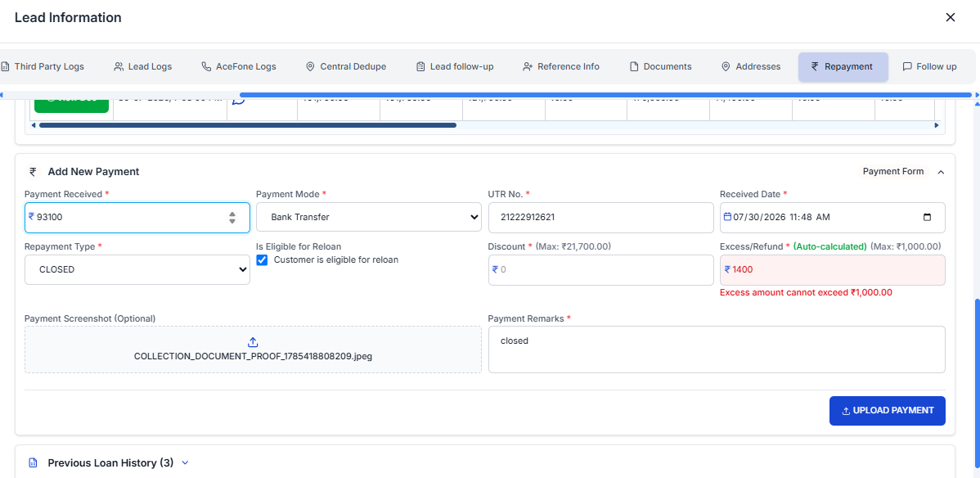Viewport: 980px width, 478px height.
Task: Go to the Central Dedupe tab
Action: pos(346,66)
